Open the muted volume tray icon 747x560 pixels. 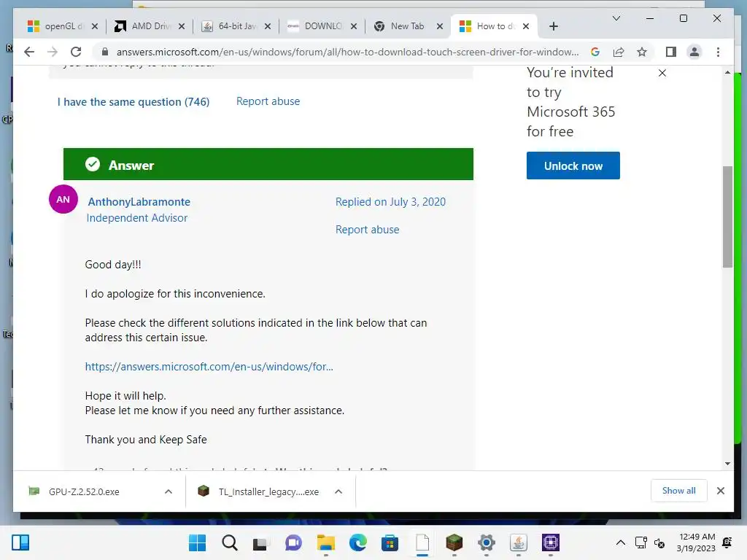(659, 542)
